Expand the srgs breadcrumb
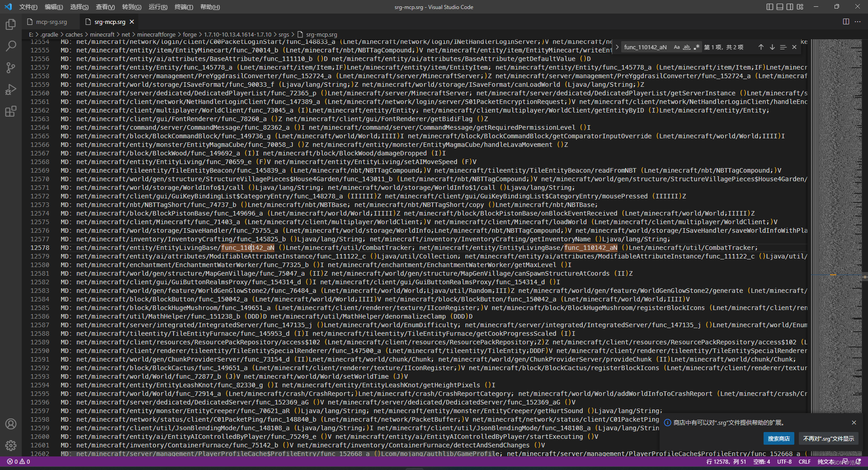This screenshot has width=868, height=470. pos(284,34)
